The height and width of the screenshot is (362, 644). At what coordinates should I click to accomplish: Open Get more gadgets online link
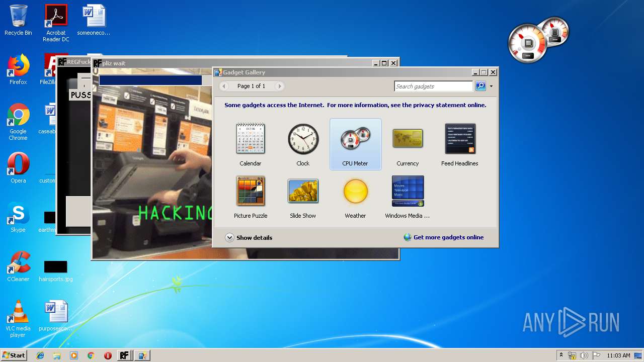click(x=444, y=237)
